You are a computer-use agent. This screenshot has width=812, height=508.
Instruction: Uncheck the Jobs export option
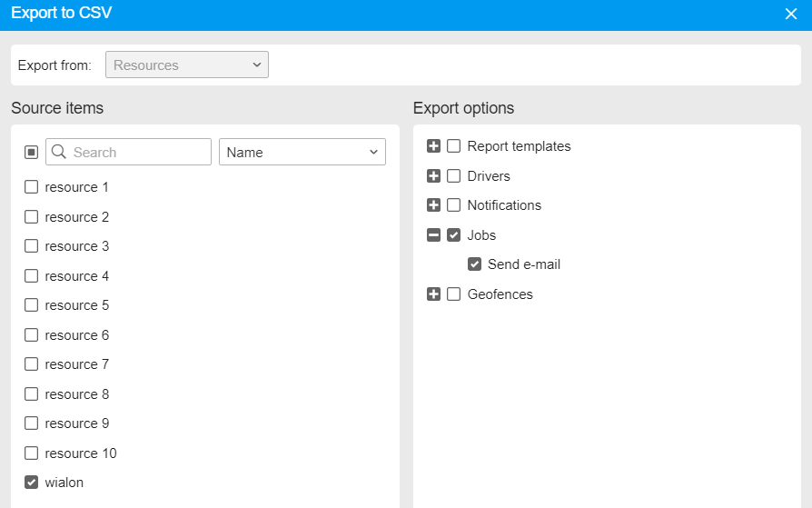454,235
